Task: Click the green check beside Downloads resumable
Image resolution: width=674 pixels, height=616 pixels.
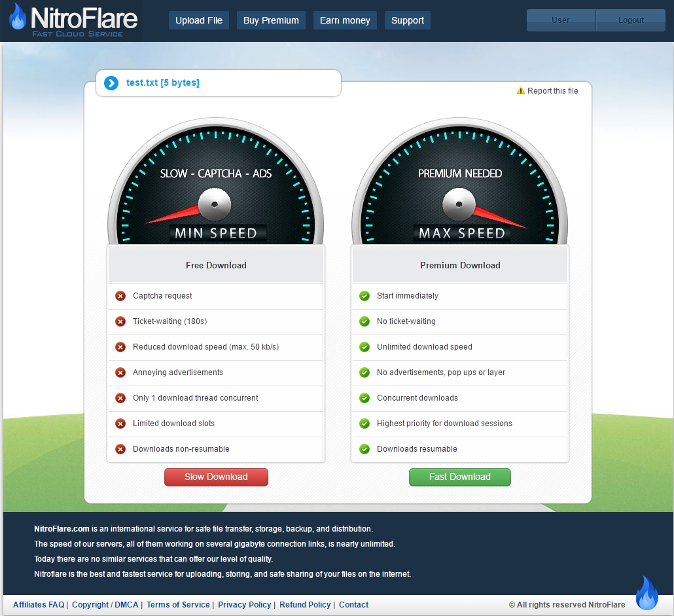Action: tap(364, 449)
